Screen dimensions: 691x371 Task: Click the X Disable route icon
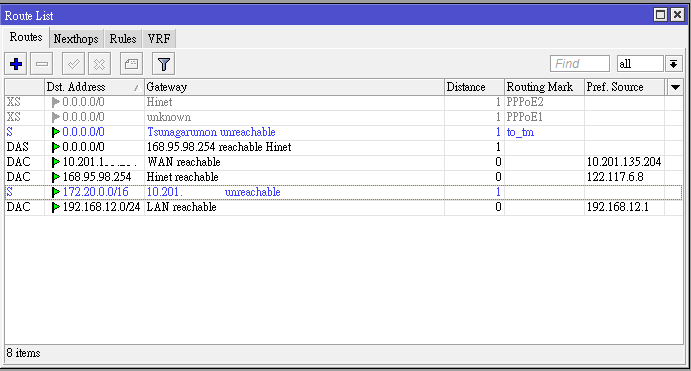coord(99,64)
